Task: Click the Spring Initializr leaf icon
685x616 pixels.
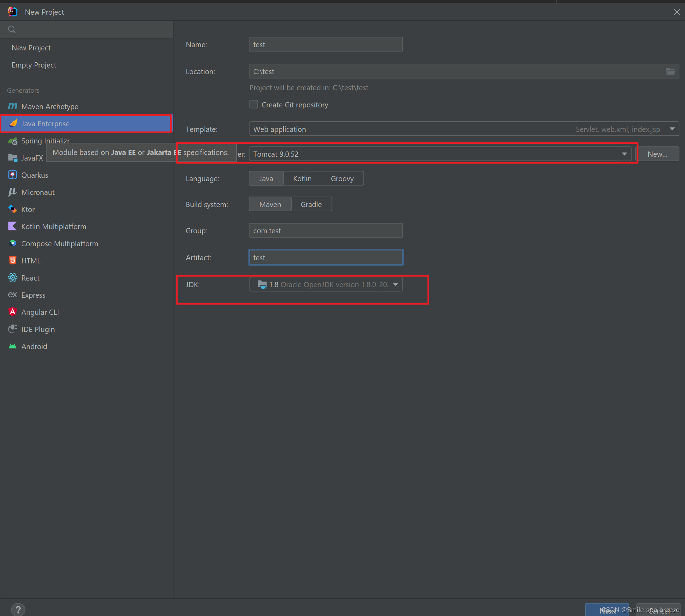Action: pos(13,141)
